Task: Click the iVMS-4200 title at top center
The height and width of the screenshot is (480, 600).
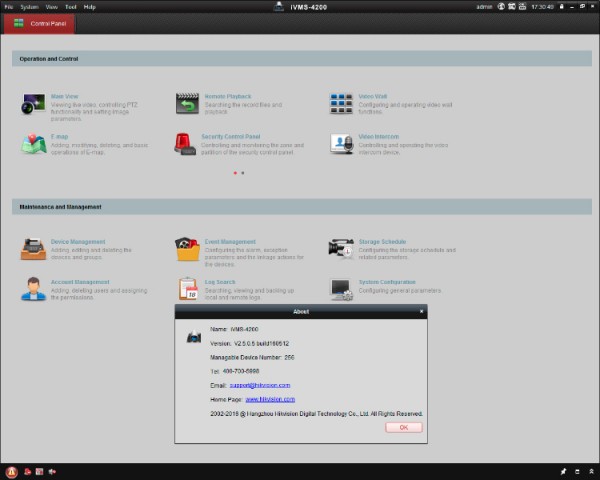Action: 308,7
